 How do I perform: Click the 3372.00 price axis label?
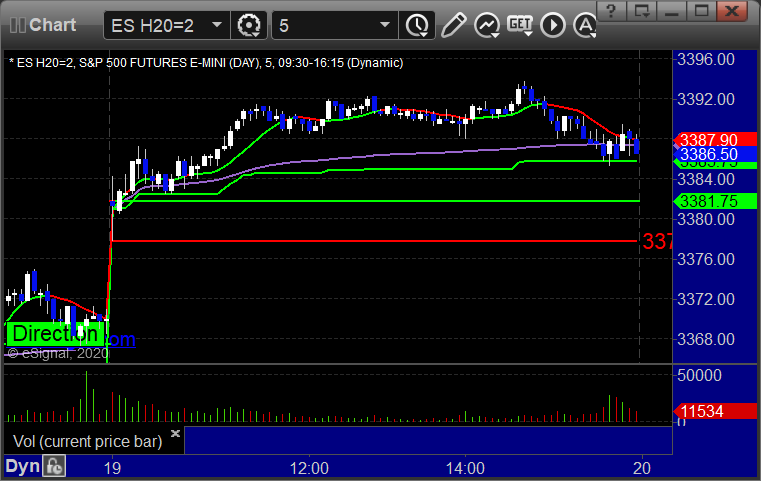(x=706, y=299)
